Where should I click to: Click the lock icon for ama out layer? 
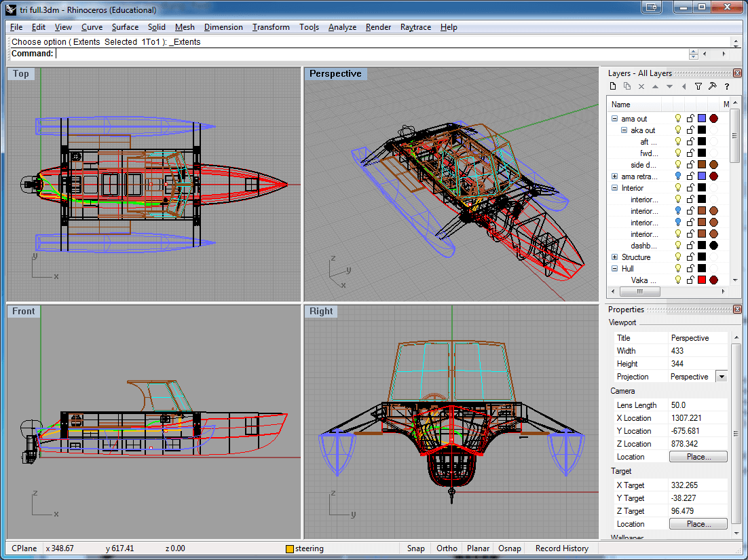[x=690, y=119]
